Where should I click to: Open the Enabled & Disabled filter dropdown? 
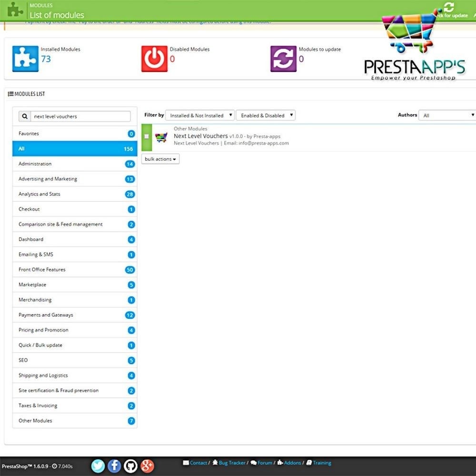point(266,115)
